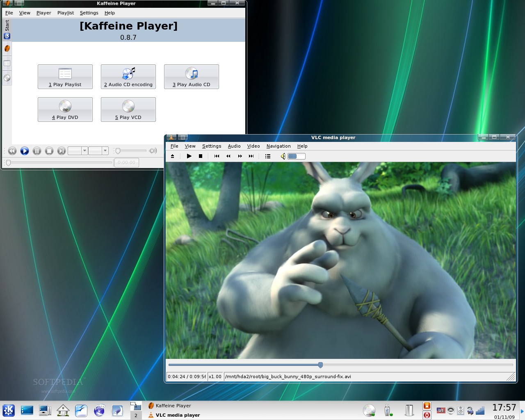This screenshot has width=525, height=420.
Task: Switch to VLC media player in taskbar
Action: point(174,415)
